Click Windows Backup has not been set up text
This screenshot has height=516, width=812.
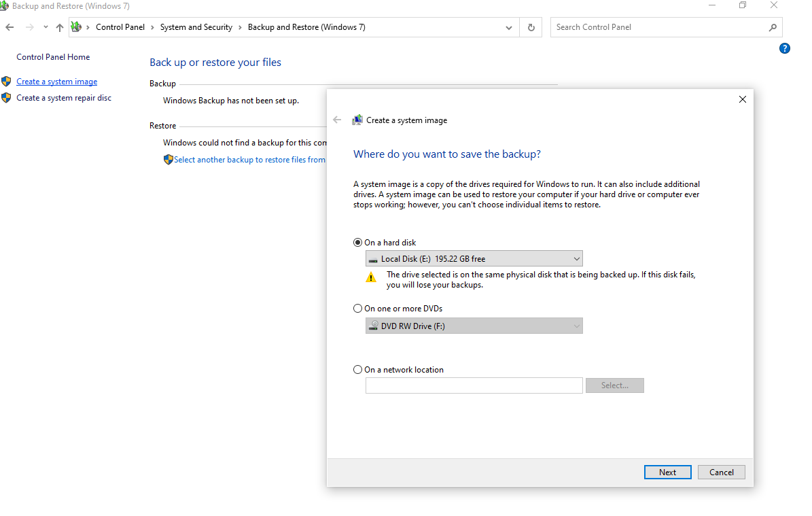(231, 101)
